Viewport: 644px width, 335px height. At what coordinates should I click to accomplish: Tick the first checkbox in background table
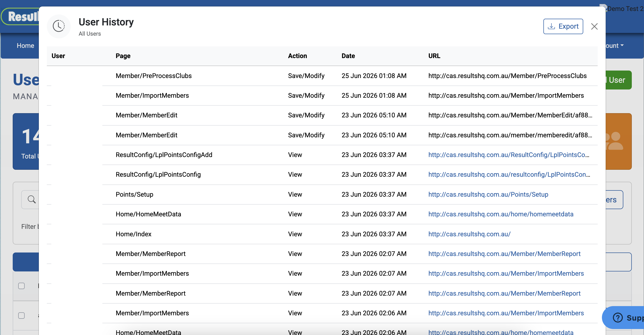[21, 286]
